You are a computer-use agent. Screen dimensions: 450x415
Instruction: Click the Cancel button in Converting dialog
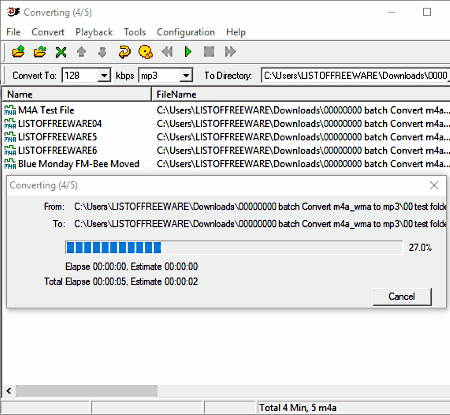(402, 296)
